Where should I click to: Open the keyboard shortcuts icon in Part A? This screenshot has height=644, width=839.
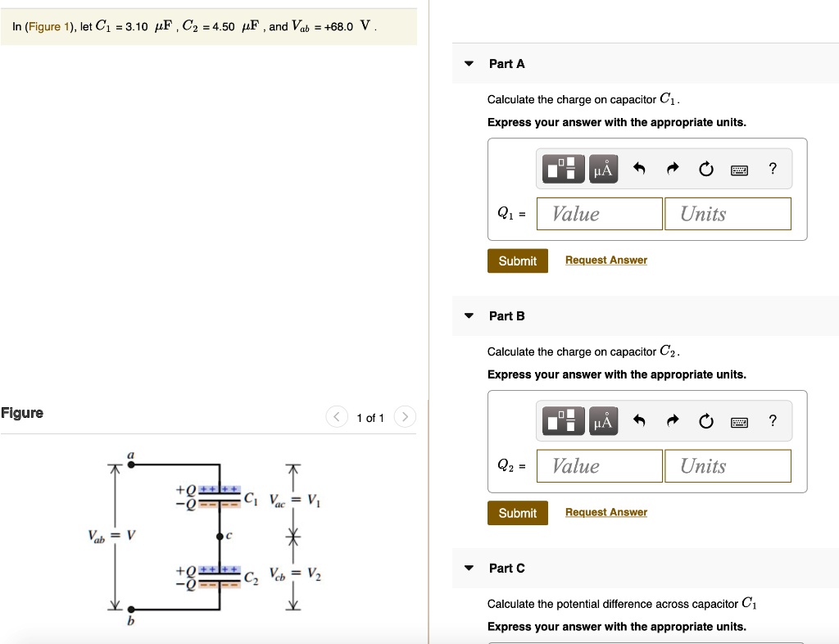point(740,169)
